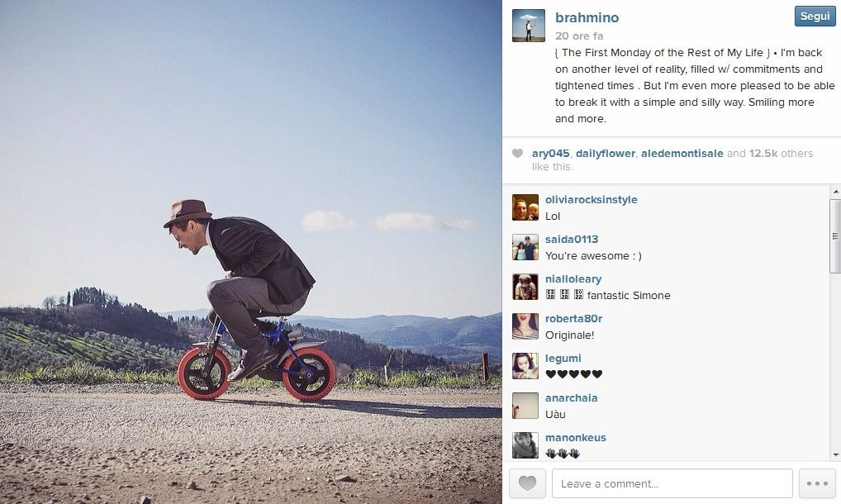Screen dimensions: 841x504
Task: Open aledemontisale's profile link
Action: [682, 154]
